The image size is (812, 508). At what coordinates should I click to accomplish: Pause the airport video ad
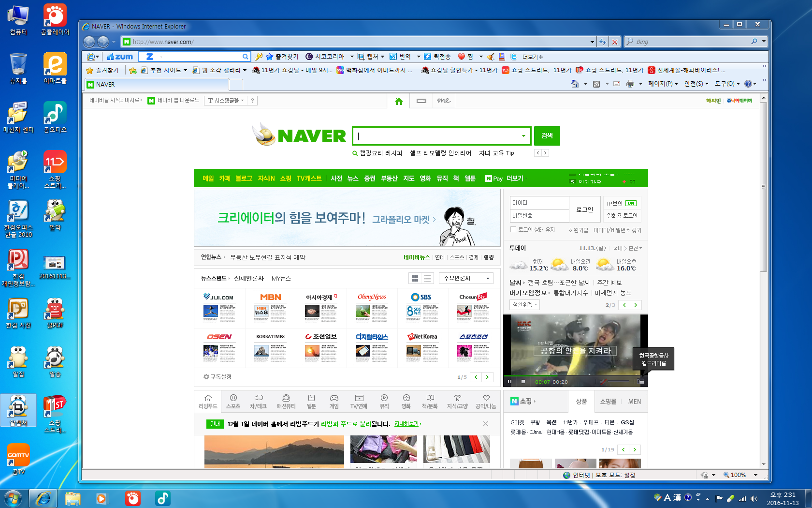509,382
